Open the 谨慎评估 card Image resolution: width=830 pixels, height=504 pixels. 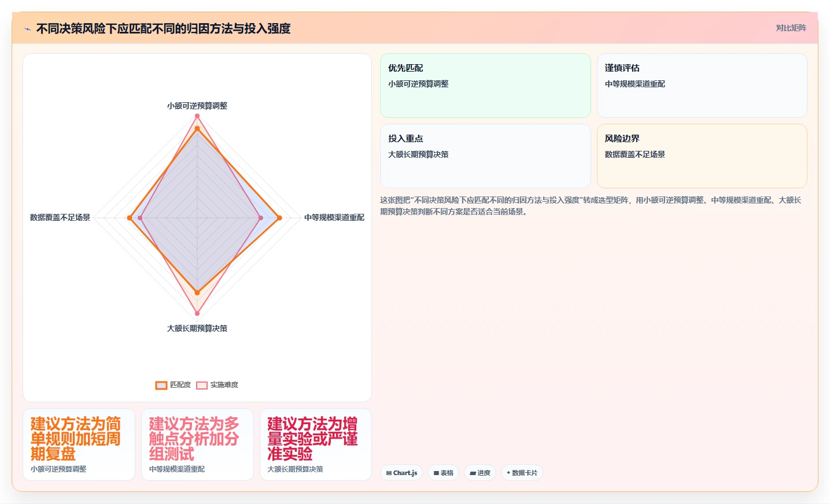click(x=702, y=86)
